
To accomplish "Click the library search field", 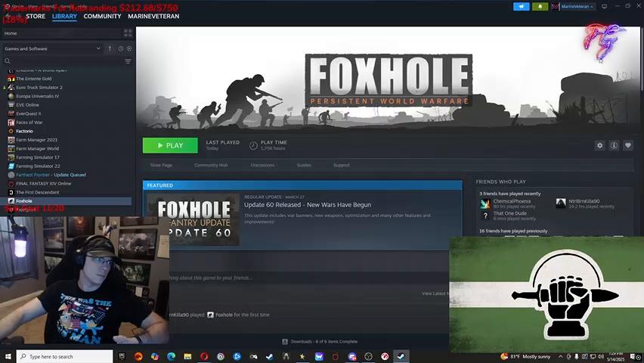I will [x=63, y=61].
